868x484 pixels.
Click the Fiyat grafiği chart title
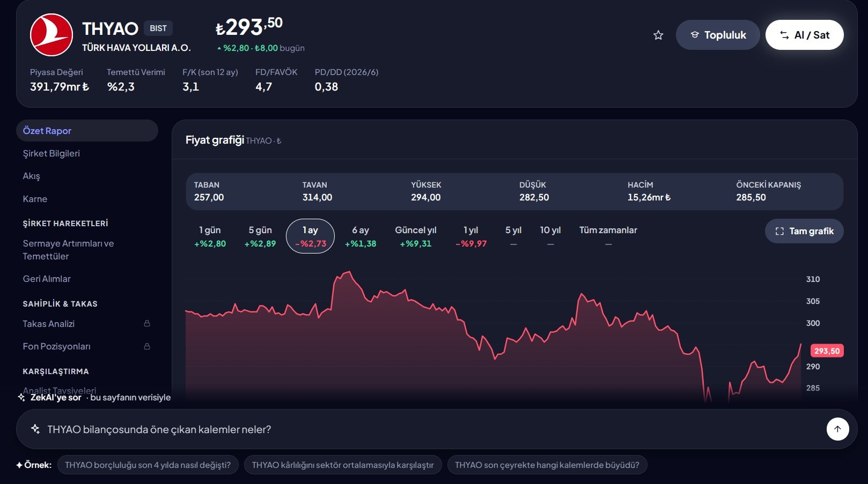(215, 140)
